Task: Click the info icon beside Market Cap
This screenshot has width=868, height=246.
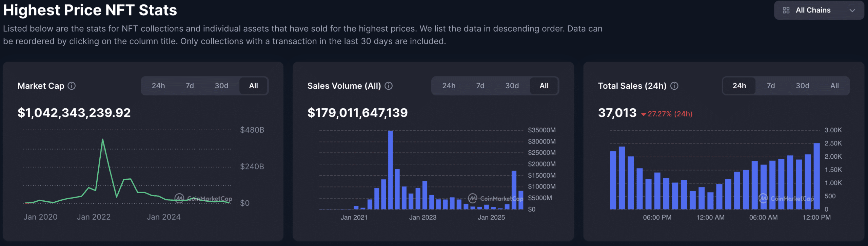Action: [x=72, y=86]
